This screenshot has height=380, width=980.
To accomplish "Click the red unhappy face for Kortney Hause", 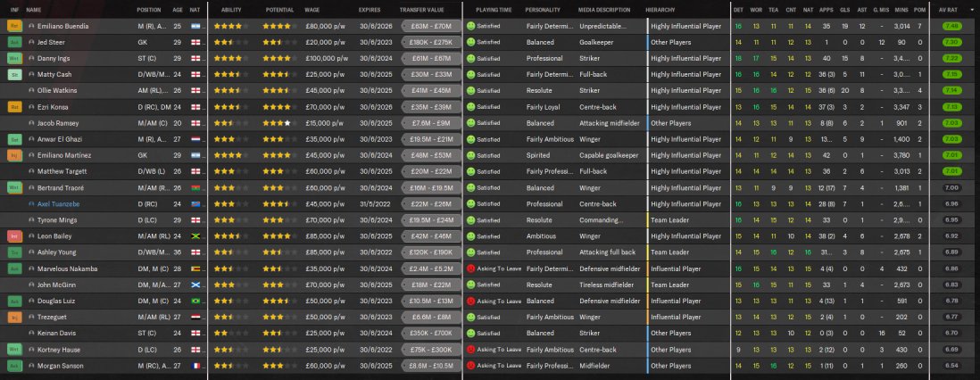I will click(x=470, y=350).
